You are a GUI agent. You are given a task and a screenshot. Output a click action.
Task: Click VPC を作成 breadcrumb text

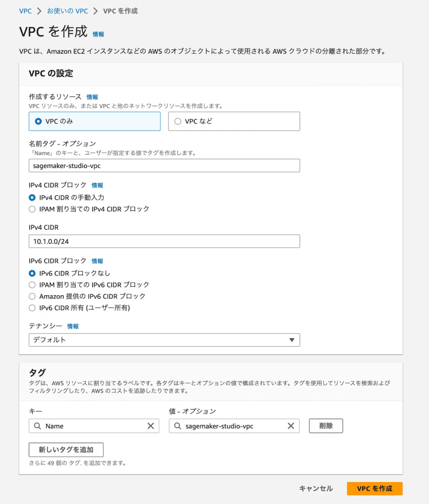coord(121,11)
